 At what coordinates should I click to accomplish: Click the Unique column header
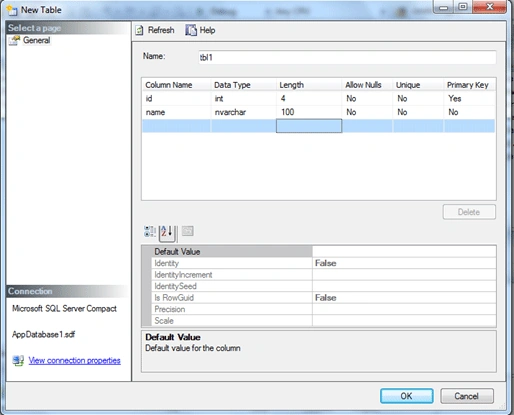pyautogui.click(x=418, y=85)
